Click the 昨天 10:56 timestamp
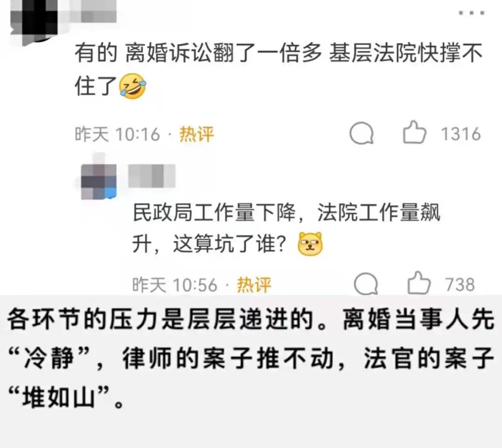Viewport: 502px width, 448px height. coord(175,285)
